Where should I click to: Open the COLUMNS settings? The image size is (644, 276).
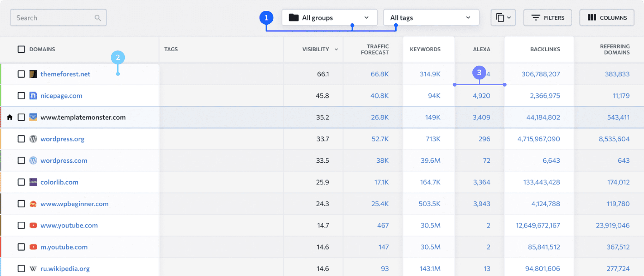pos(607,18)
